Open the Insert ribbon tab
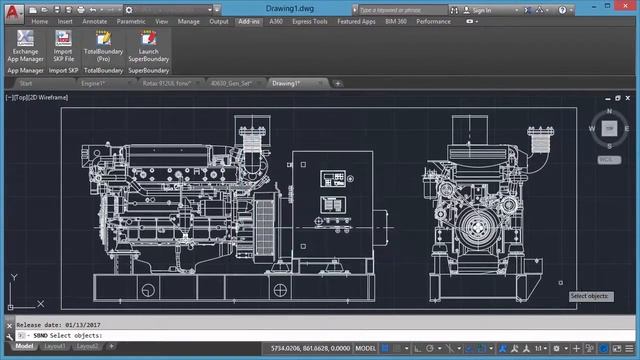Screen dimensions: 640x360 coord(65,22)
